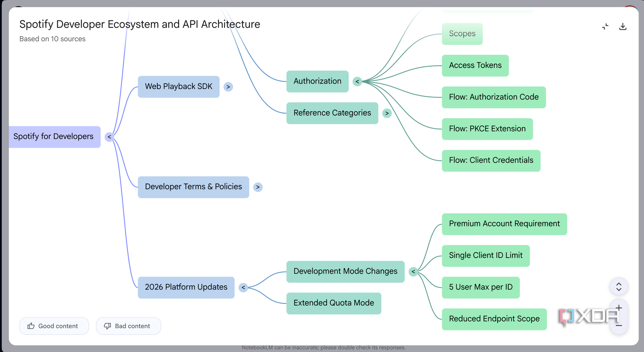
Task: Click the collapse fullscreen icon
Action: point(605,27)
